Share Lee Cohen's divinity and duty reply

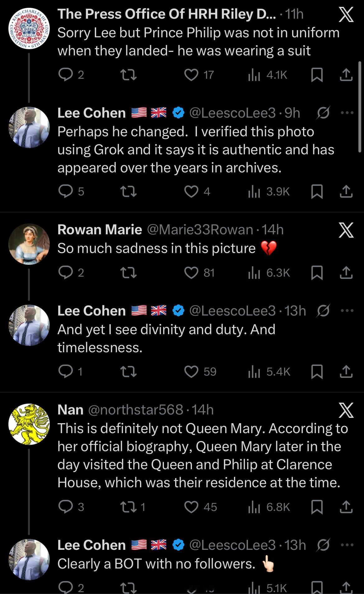click(x=346, y=372)
